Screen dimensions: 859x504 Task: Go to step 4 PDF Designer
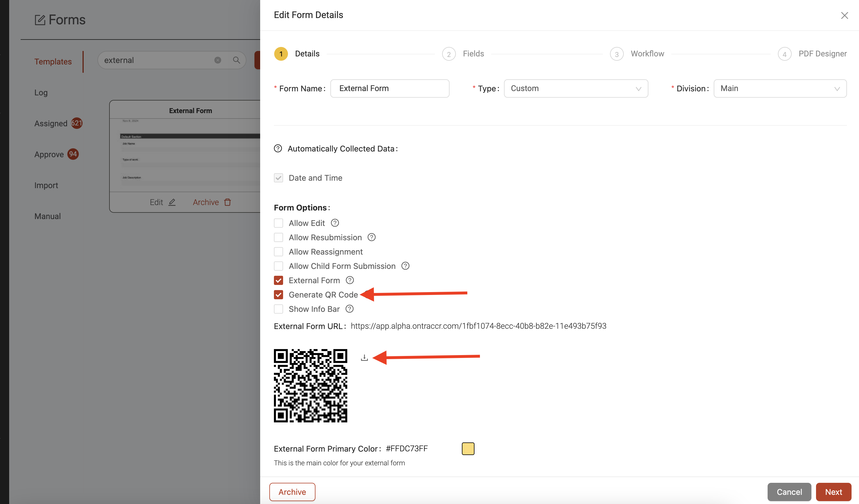pos(812,54)
